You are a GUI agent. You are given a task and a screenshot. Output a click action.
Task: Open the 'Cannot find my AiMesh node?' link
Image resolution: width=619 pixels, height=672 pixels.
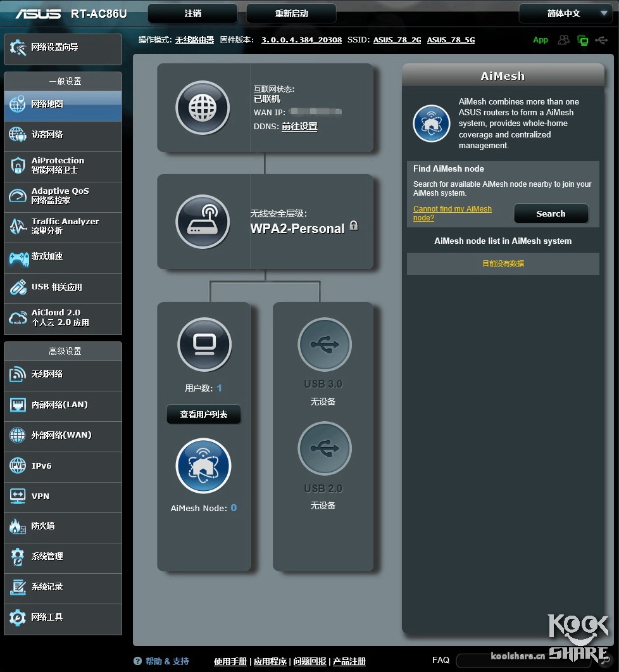tap(453, 213)
